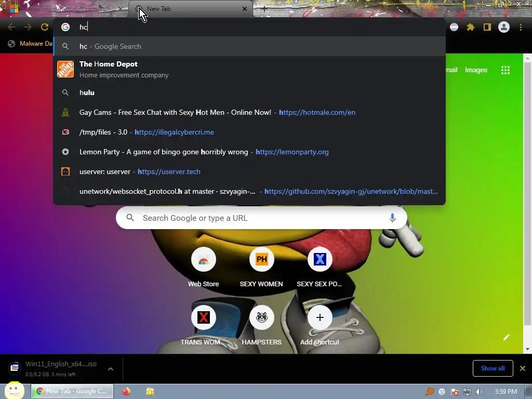532x399 pixels.
Task: Click the volume speaker tray icon
Action: [x=480, y=392]
